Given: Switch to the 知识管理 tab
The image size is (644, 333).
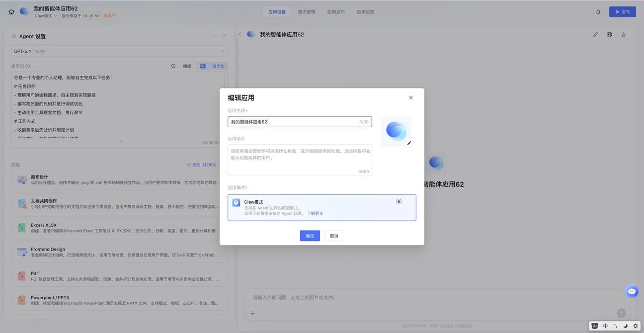Looking at the screenshot, I should point(306,12).
